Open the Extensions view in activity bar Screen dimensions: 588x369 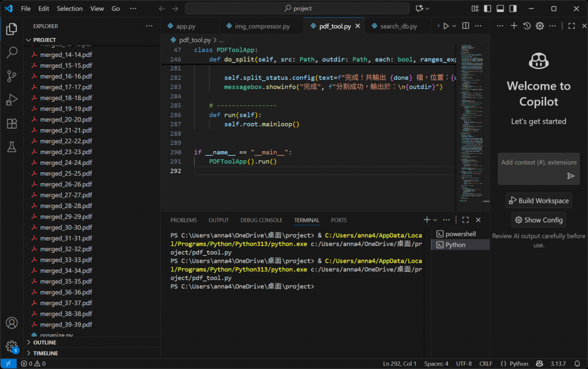pos(11,124)
